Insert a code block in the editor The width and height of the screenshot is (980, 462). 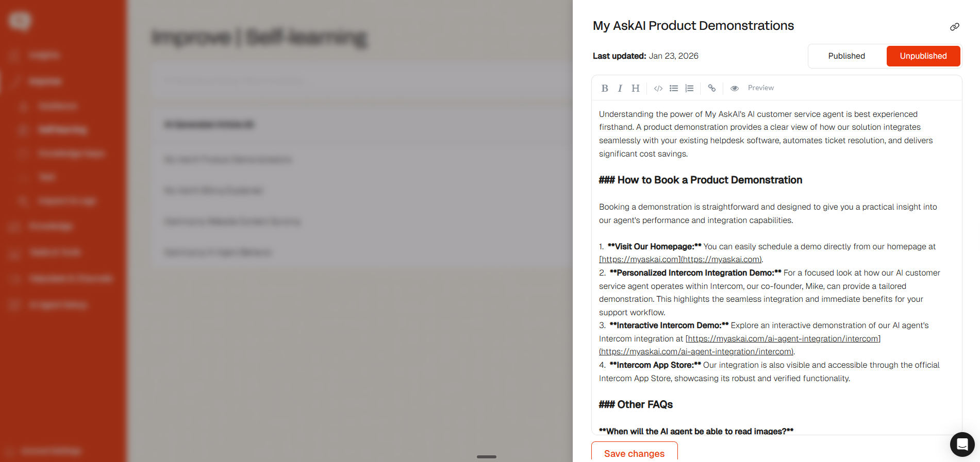click(658, 88)
